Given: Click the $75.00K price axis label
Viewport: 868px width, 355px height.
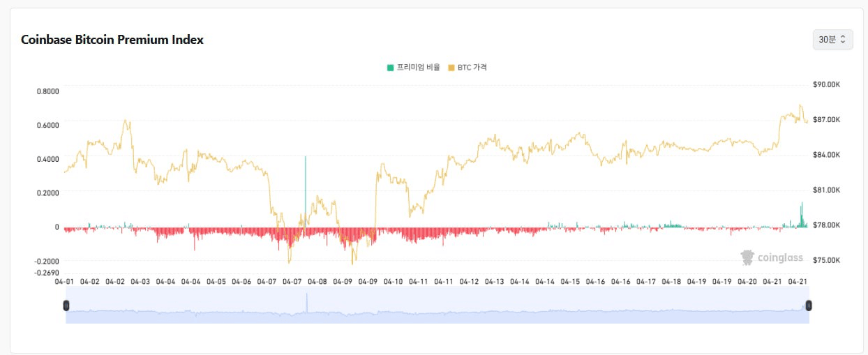Looking at the screenshot, I should pos(826,260).
